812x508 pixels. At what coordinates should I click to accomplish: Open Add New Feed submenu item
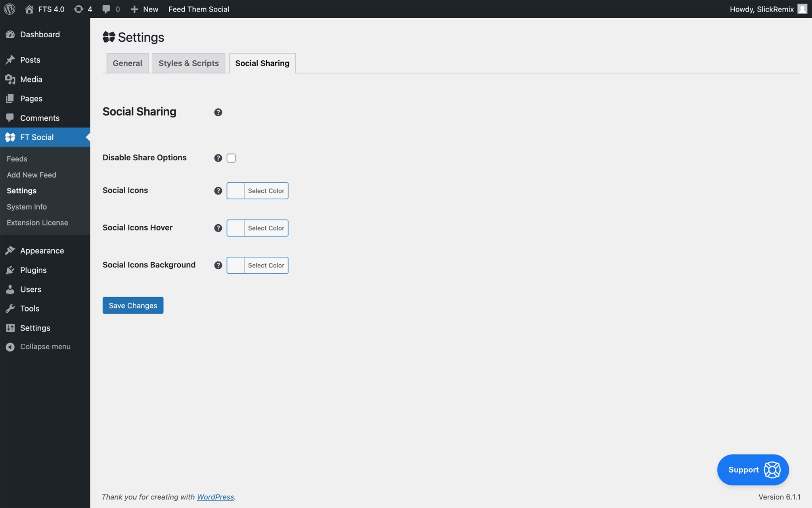[32, 175]
